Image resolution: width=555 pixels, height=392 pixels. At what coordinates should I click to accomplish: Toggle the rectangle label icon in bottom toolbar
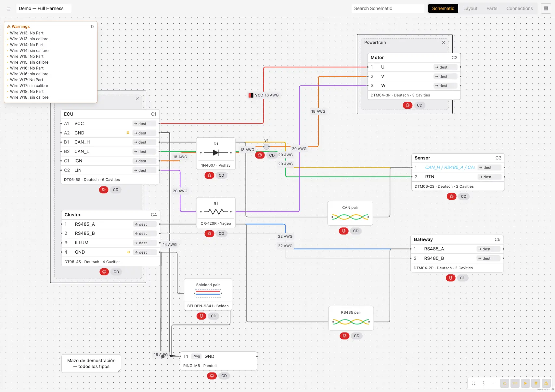click(515, 383)
